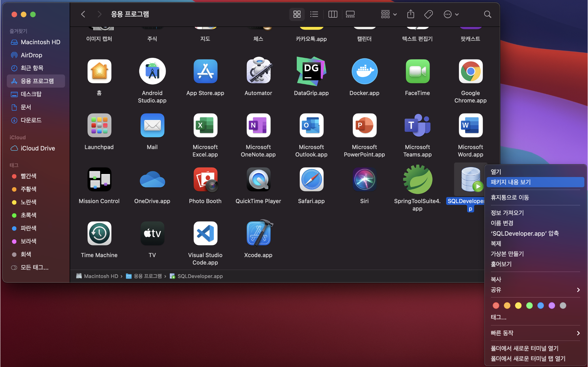This screenshot has width=588, height=367.
Task: Open 다운로드 folder in sidebar
Action: 36,120
